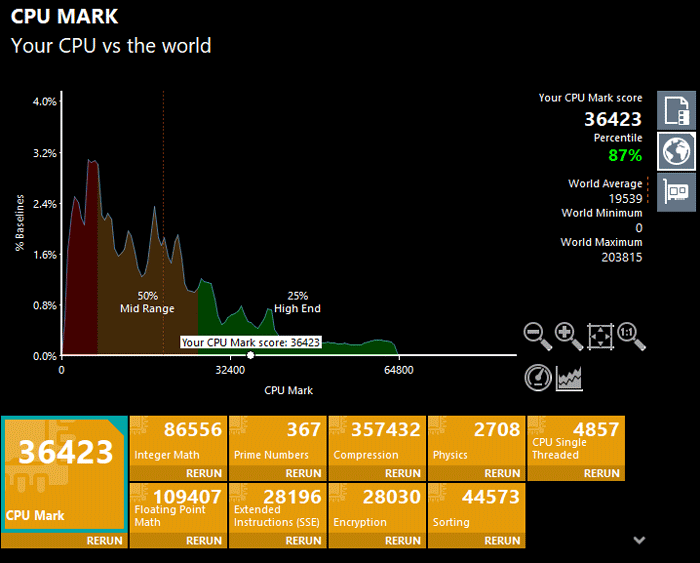Image resolution: width=700 pixels, height=563 pixels.
Task: Zoom in the chart with plus magnifier
Action: [569, 337]
